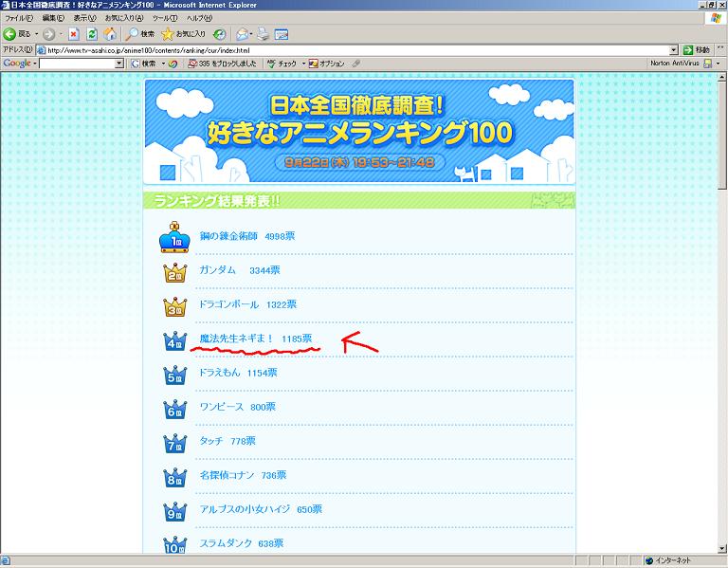
Task: Open the 編集(E) menu
Action: click(x=53, y=18)
